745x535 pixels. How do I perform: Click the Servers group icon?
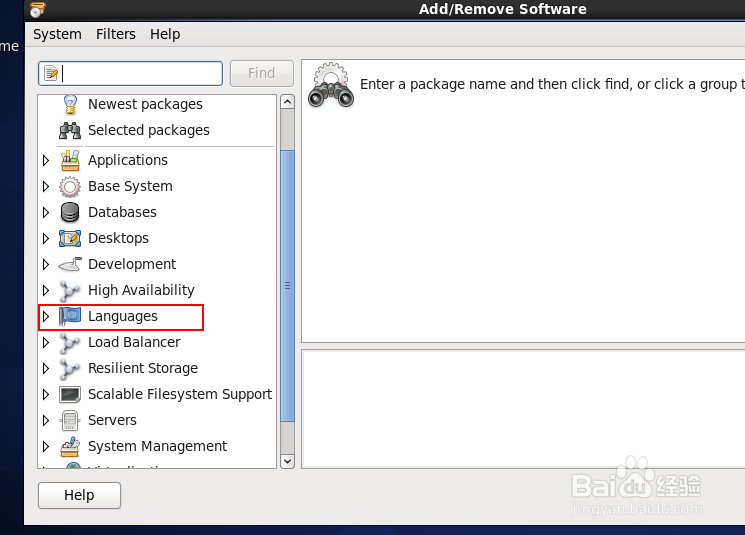tap(70, 420)
